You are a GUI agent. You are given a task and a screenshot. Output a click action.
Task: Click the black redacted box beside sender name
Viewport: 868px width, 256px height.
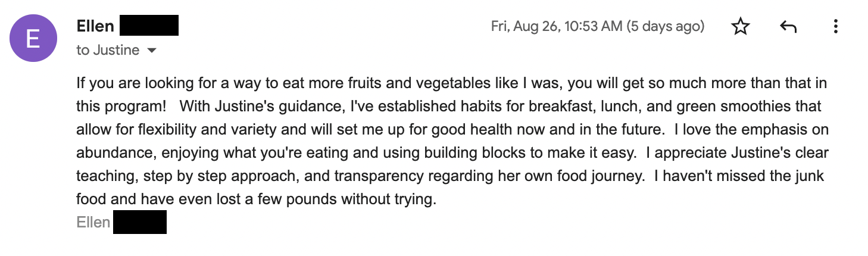149,26
